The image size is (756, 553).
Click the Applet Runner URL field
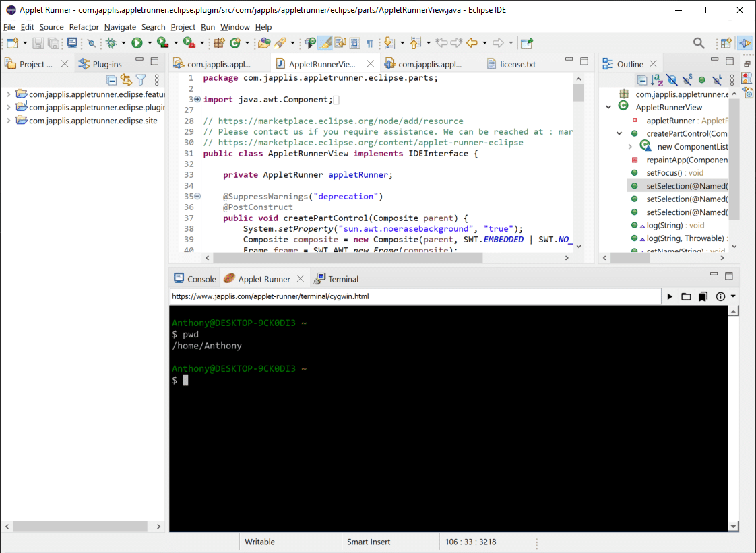[415, 296]
